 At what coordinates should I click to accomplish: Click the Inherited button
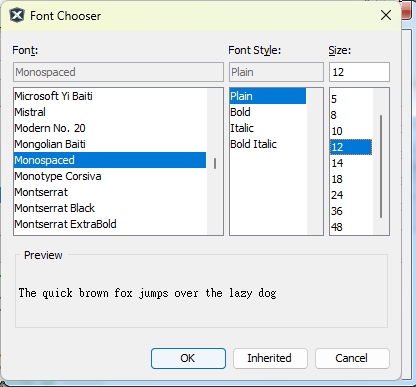(x=270, y=358)
